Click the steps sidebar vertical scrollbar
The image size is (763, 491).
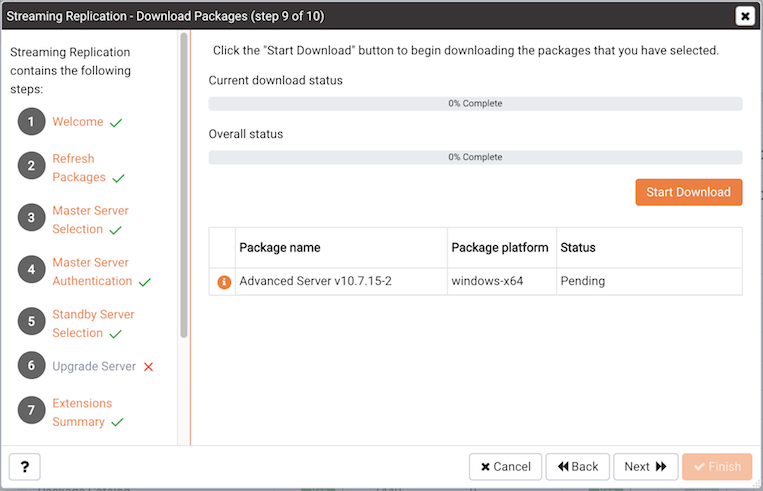(x=183, y=185)
